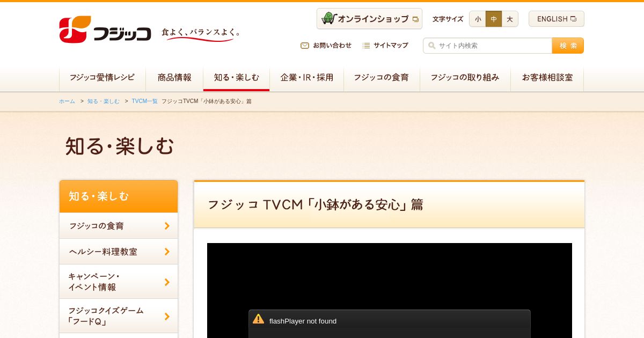Click the flashPlayer not found message

pyautogui.click(x=303, y=321)
